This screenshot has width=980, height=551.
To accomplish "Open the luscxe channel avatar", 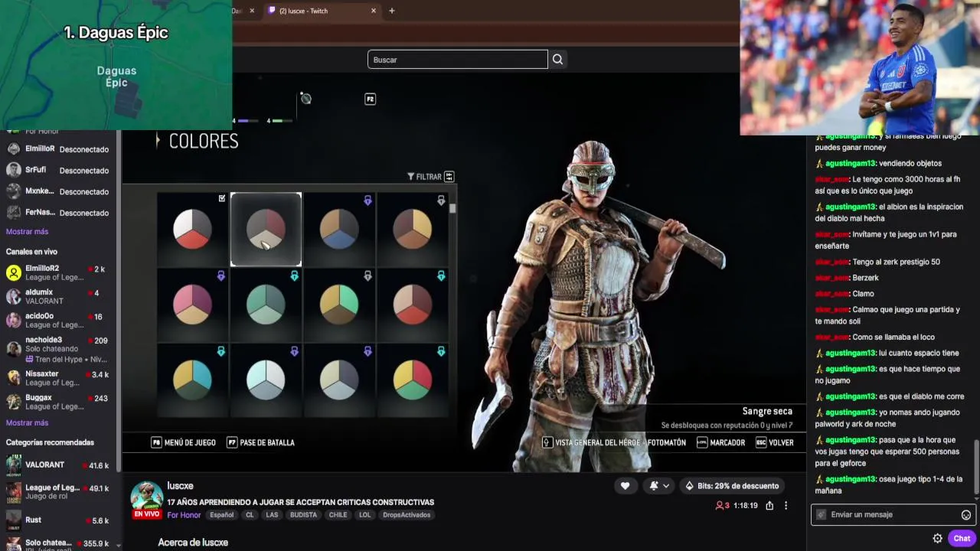I will click(146, 497).
